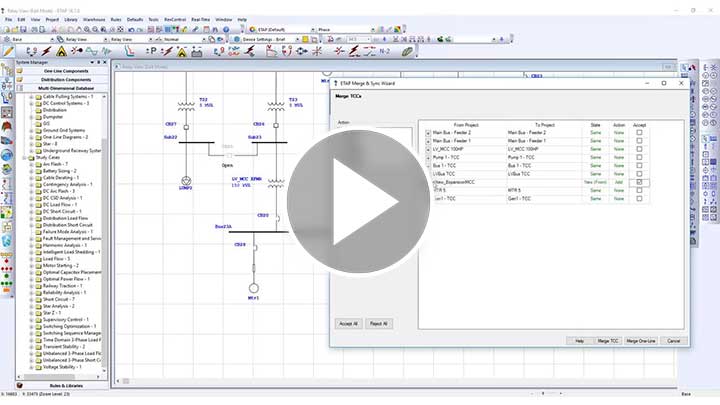Choose the Harmonic Analysis wave icon

(91, 51)
